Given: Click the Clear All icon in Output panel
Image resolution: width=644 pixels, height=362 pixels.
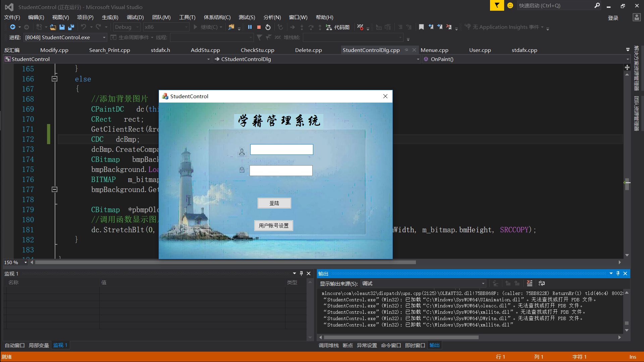Looking at the screenshot, I should (x=529, y=283).
